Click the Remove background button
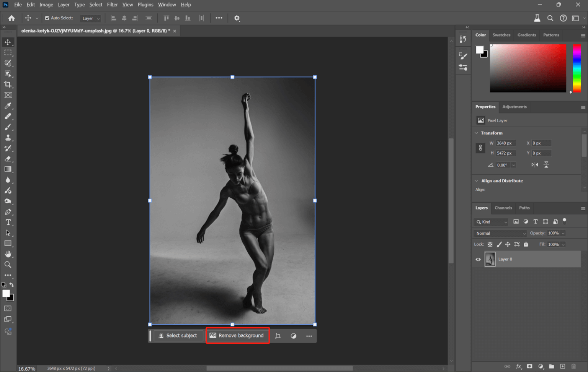This screenshot has width=588, height=372. click(237, 336)
